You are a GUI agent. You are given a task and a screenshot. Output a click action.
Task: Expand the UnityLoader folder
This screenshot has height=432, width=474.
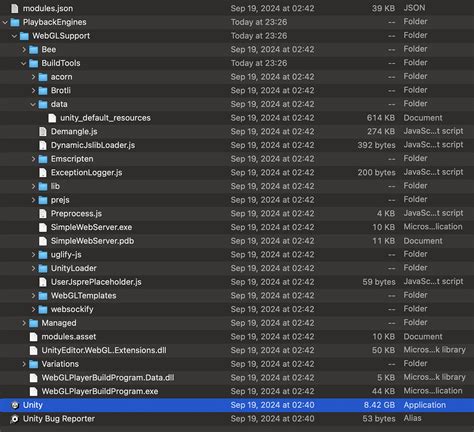[x=33, y=268]
